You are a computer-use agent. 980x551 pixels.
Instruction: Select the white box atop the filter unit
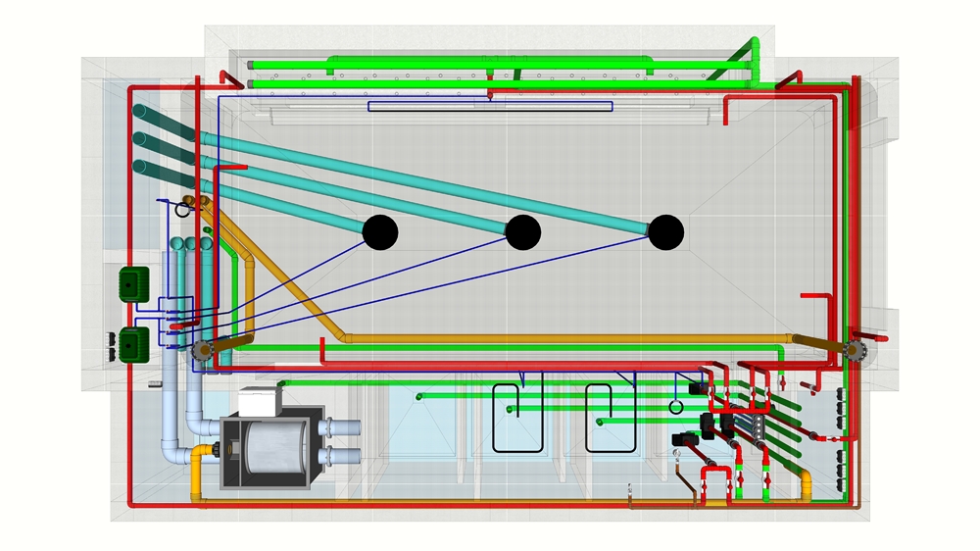pos(259,402)
